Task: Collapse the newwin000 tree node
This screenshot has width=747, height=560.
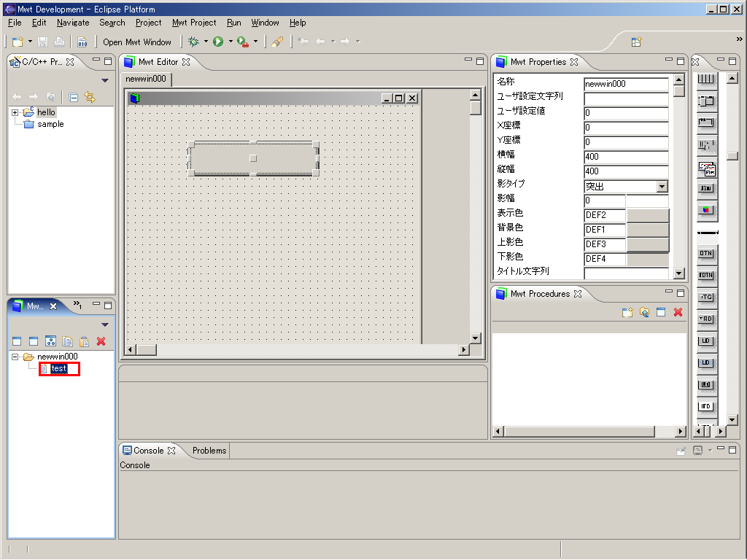Action: 15,357
